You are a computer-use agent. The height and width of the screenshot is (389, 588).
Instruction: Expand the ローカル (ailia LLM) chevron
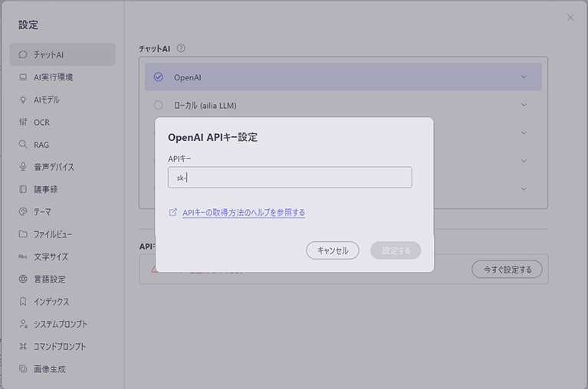point(524,105)
